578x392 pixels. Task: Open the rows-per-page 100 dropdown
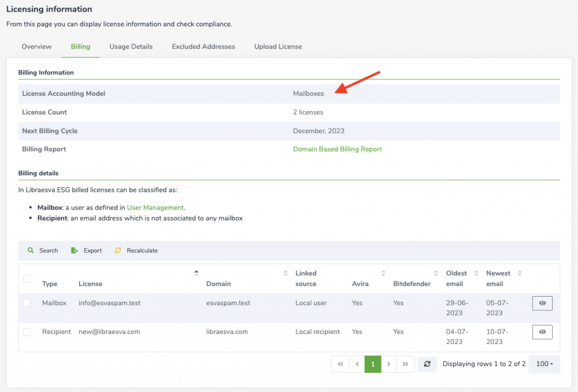pos(544,364)
